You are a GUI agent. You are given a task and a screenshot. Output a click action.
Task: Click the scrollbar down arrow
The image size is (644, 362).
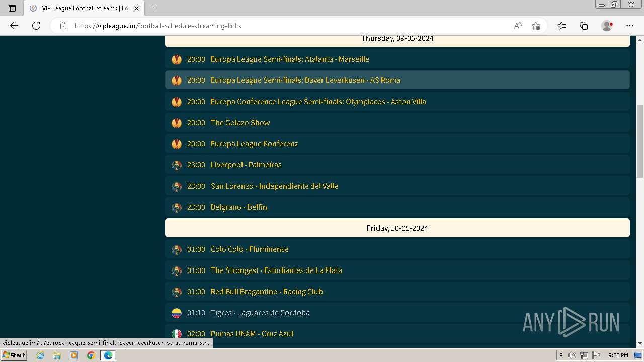639,343
